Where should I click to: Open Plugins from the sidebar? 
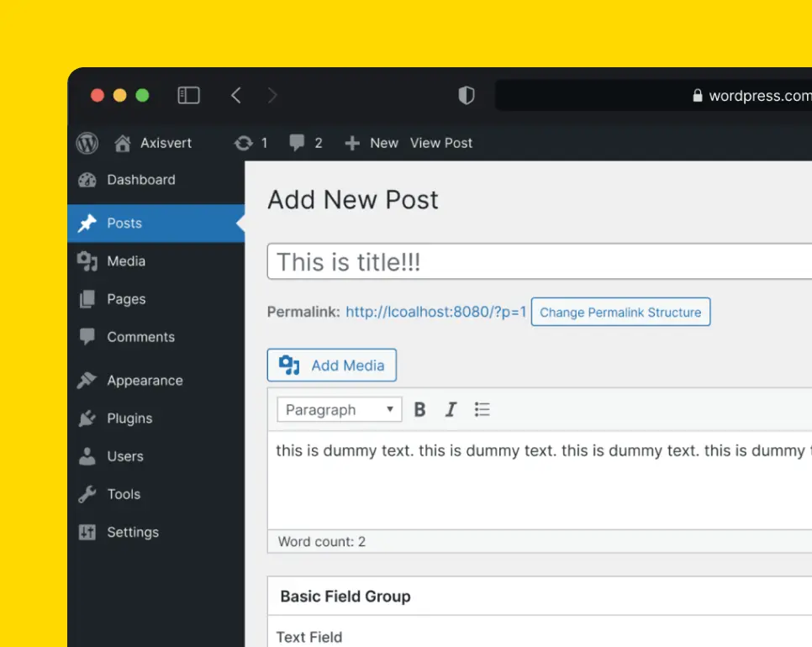[x=129, y=418]
